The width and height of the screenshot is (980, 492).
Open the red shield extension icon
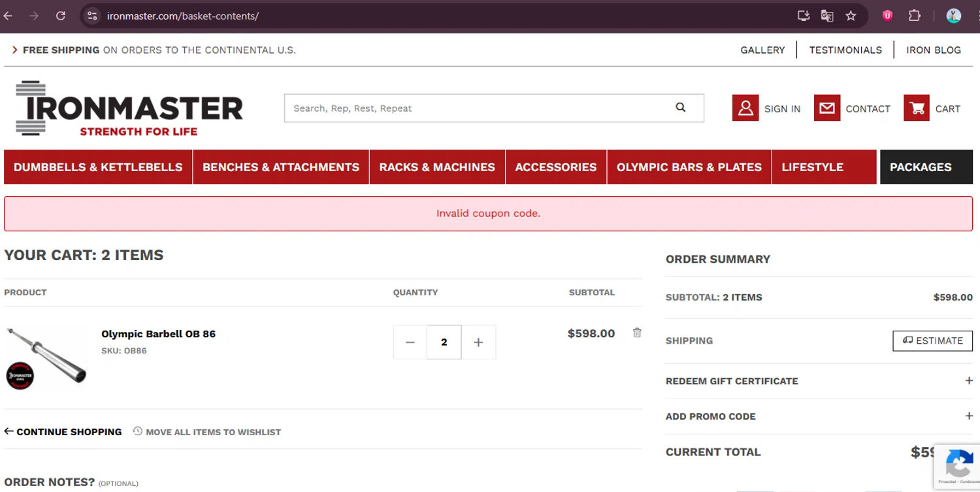pos(887,16)
